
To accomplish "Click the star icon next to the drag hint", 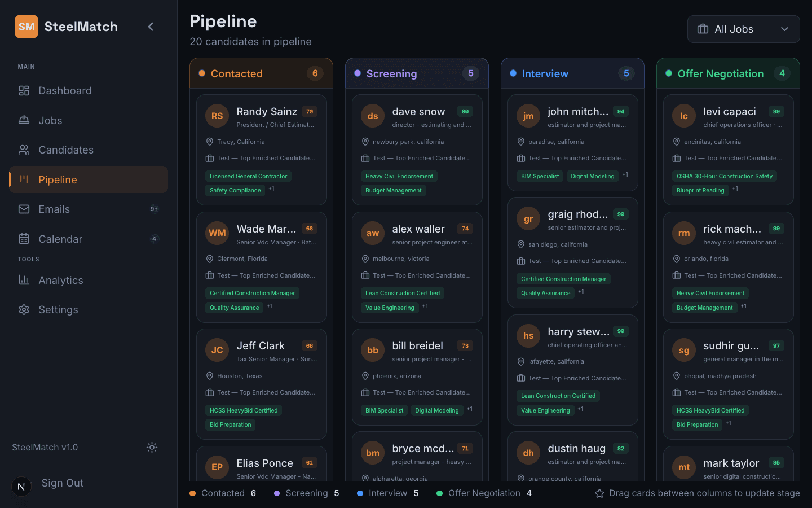I will point(599,493).
